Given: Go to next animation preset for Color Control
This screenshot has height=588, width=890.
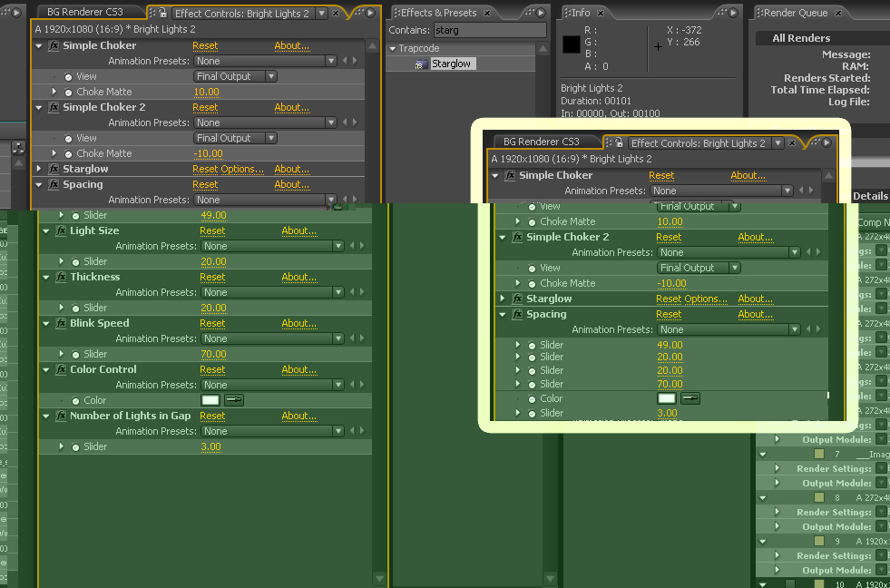Looking at the screenshot, I should pyautogui.click(x=362, y=386).
